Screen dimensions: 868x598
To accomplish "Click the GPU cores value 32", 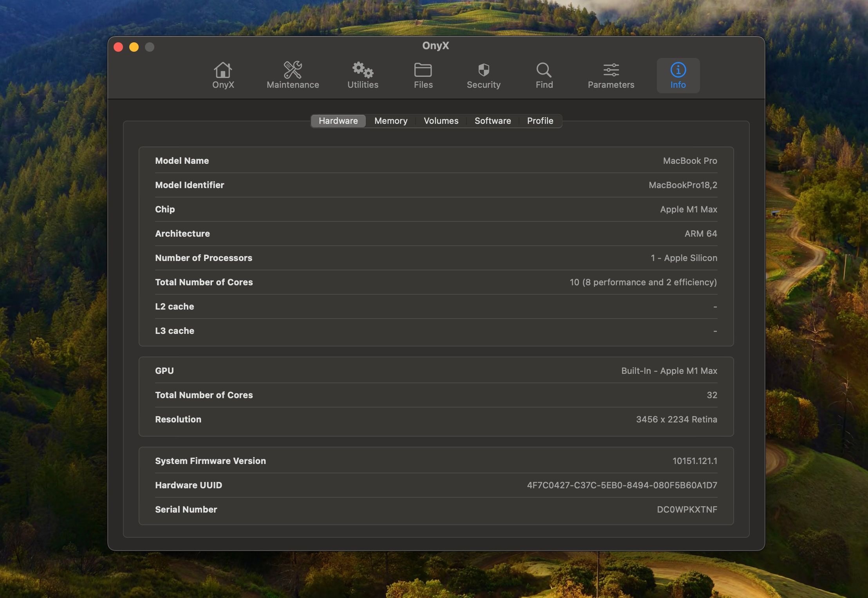I will [712, 395].
